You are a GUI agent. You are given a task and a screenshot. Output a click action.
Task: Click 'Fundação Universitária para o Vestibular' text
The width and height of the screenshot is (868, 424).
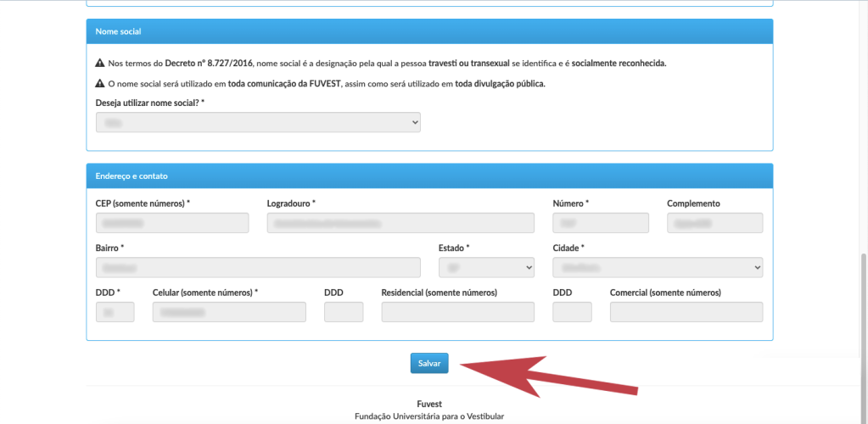(429, 416)
